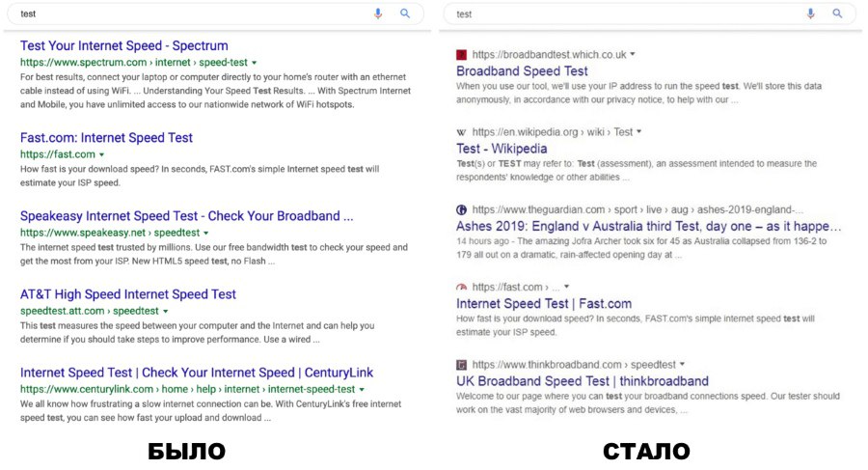The image size is (868, 470).
Task: Open dropdown arrow after centurylink.com URL
Action: click(362, 390)
